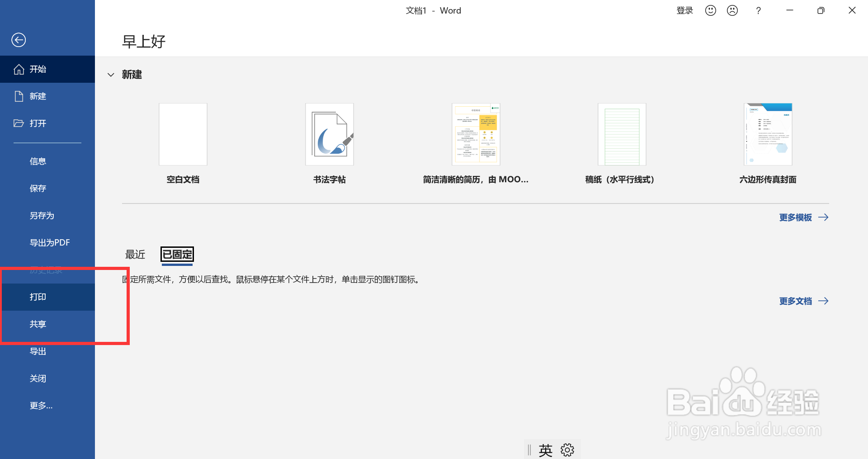Screen dimensions: 868x459
Task: Open the 书法字帖 calligraphy template
Action: point(330,134)
